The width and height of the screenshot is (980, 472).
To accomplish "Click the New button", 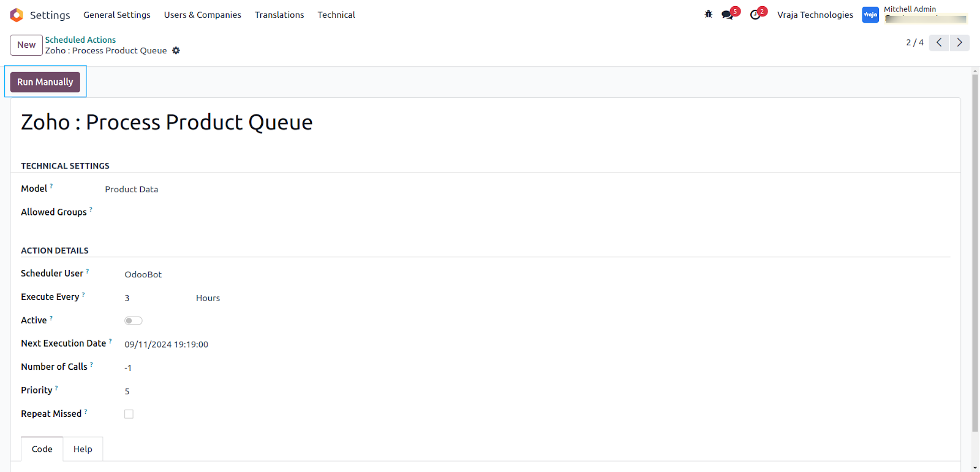I will coord(26,45).
